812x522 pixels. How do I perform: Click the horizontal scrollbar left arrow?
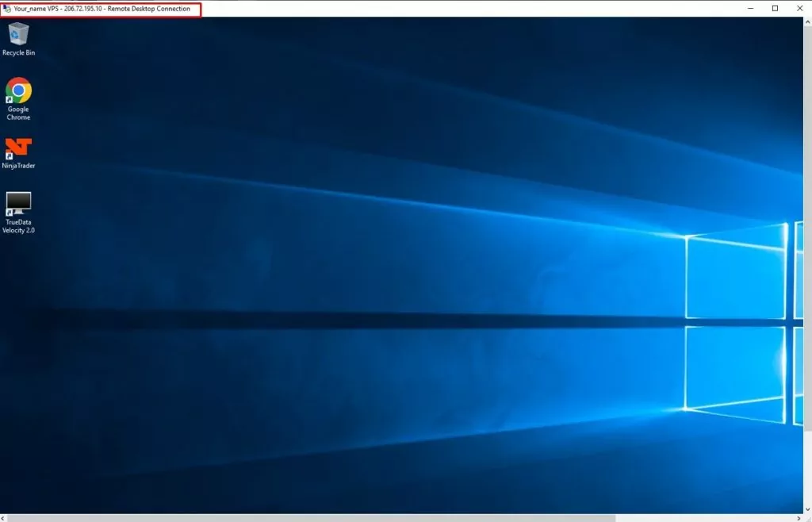coord(4,518)
